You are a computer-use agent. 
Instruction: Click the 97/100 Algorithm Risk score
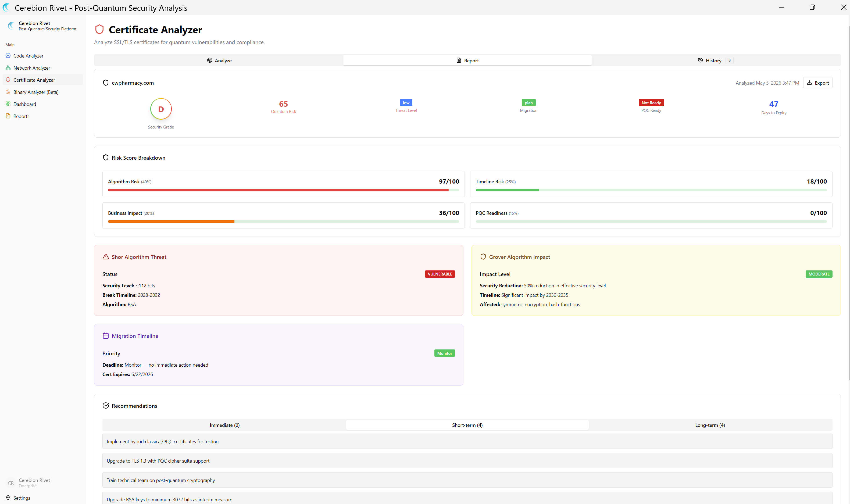tap(449, 181)
